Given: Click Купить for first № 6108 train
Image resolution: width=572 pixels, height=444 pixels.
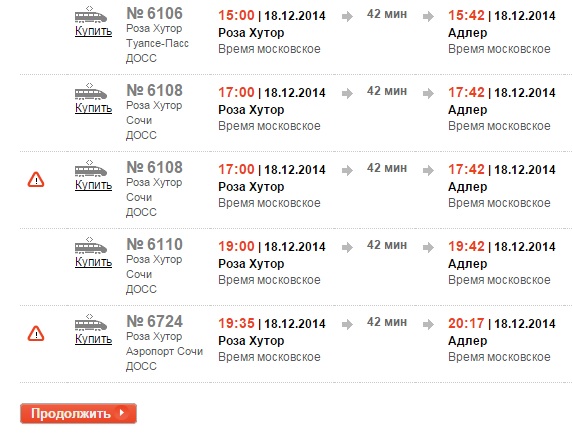Looking at the screenshot, I should coord(93,108).
